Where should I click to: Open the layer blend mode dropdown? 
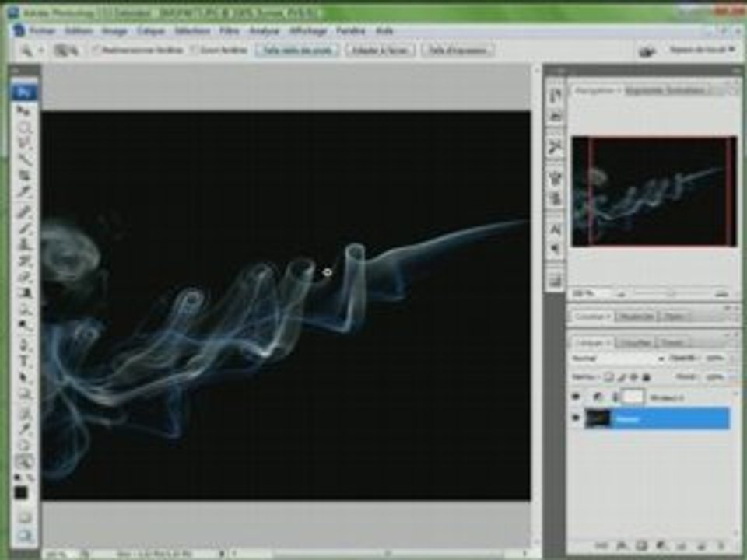pyautogui.click(x=618, y=358)
